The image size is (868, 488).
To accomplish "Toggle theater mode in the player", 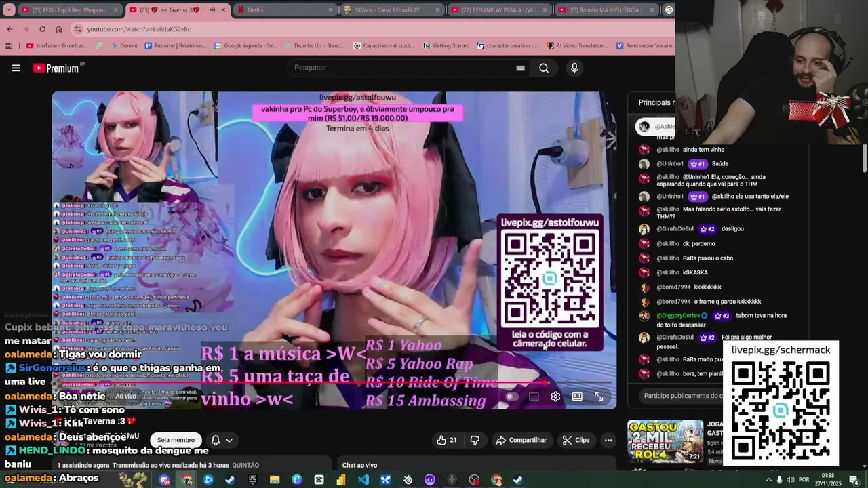I will (x=577, y=396).
